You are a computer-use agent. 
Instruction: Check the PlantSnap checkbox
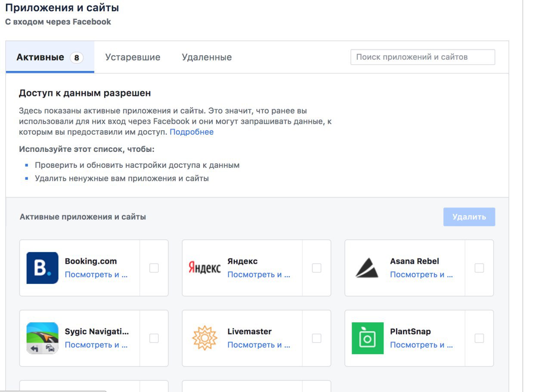pyautogui.click(x=479, y=338)
